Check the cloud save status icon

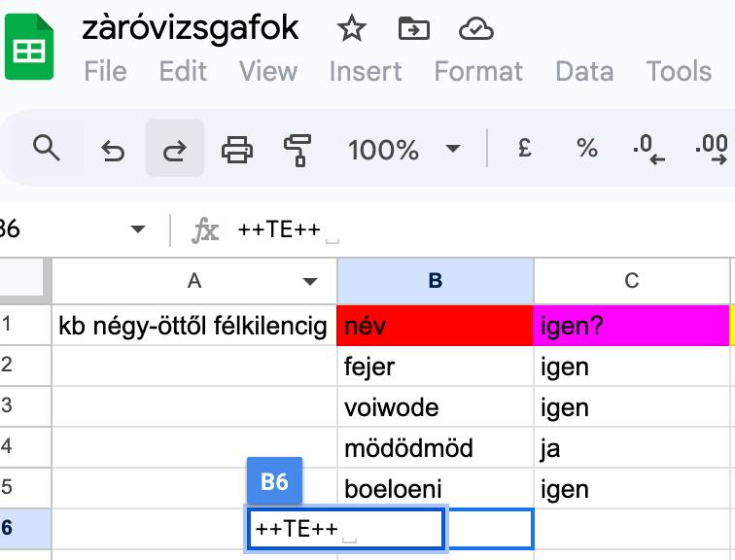(x=475, y=29)
